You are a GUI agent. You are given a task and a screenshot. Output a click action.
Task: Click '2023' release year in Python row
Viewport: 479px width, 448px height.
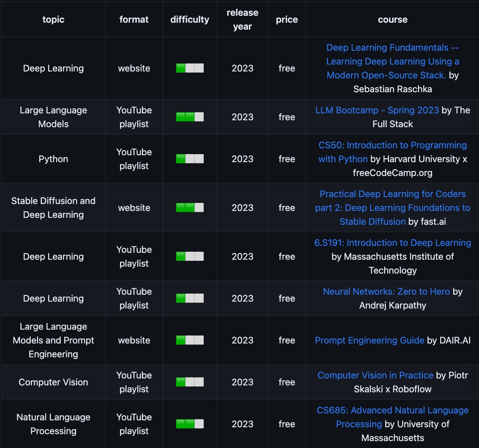coord(243,159)
